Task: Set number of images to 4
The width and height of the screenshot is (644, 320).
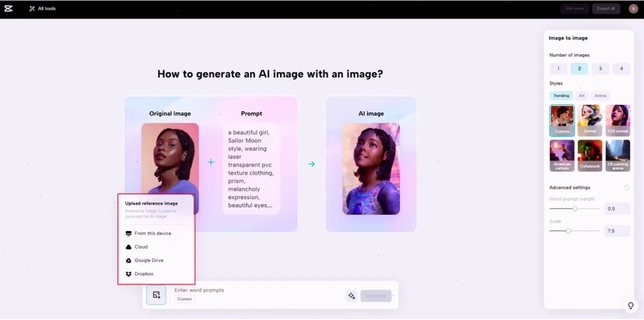Action: tap(621, 69)
